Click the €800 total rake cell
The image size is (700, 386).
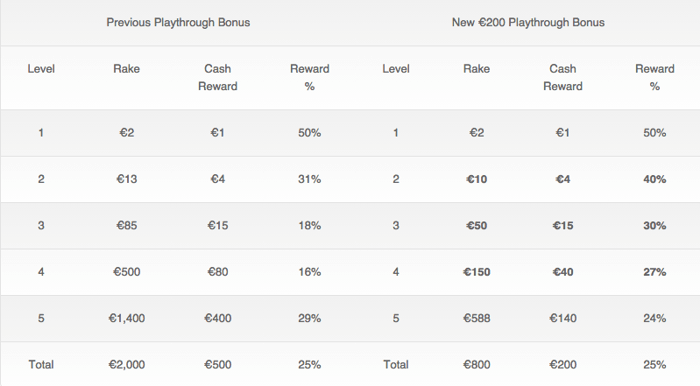point(476,365)
